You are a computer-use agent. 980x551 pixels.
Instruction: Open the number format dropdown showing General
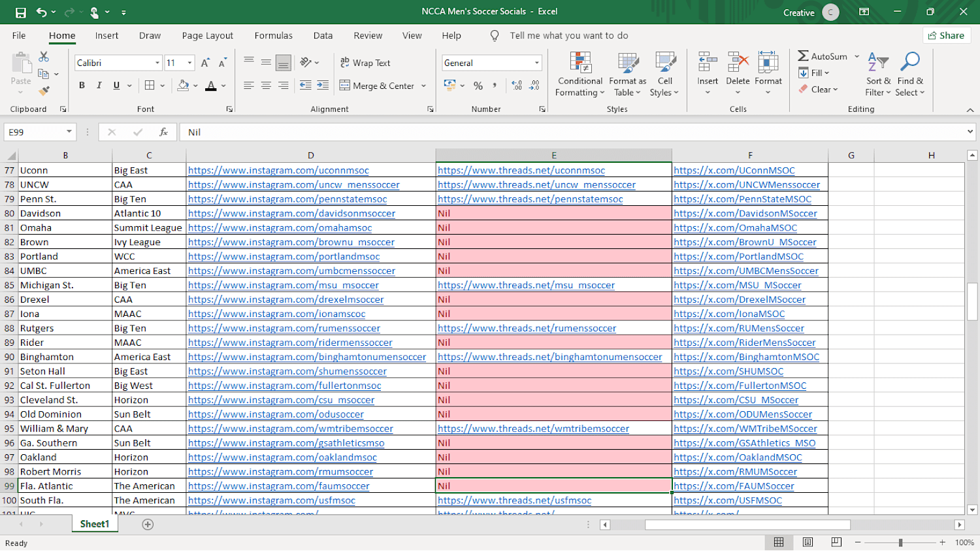click(x=537, y=63)
